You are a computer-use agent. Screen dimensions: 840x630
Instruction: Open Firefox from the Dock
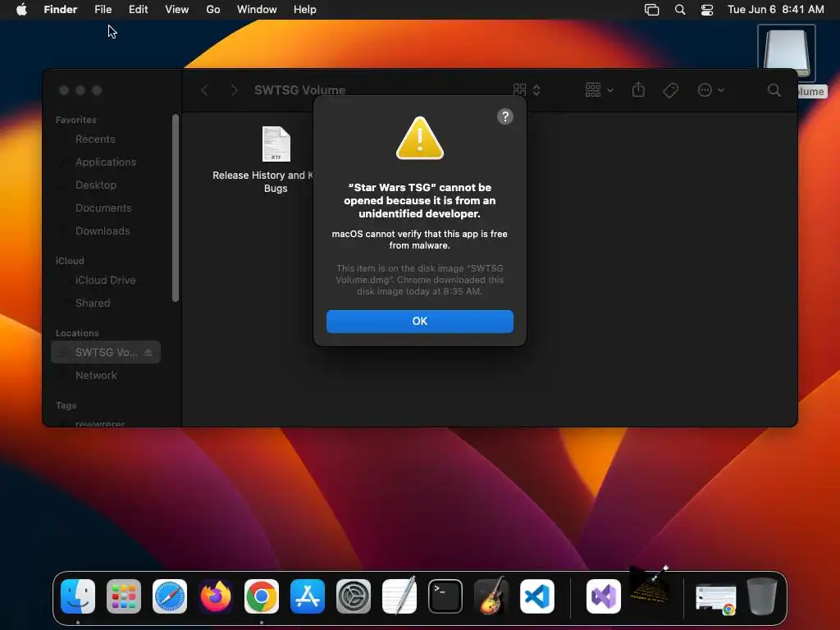[216, 596]
